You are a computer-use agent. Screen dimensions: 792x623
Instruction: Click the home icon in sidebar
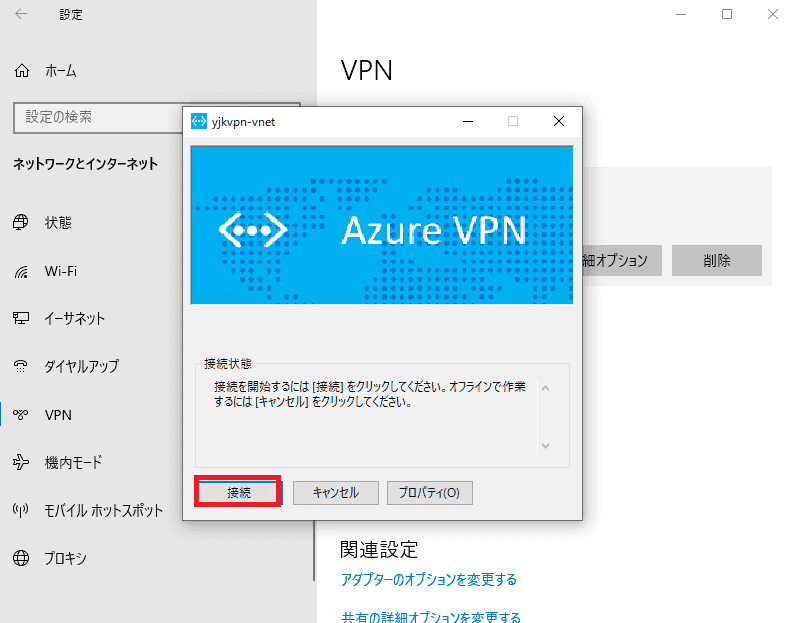coord(22,70)
